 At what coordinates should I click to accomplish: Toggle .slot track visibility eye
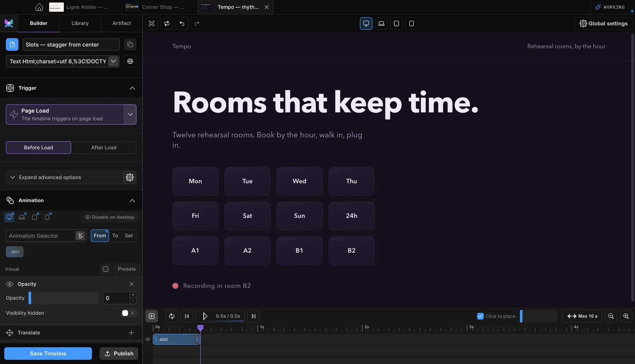click(x=148, y=339)
